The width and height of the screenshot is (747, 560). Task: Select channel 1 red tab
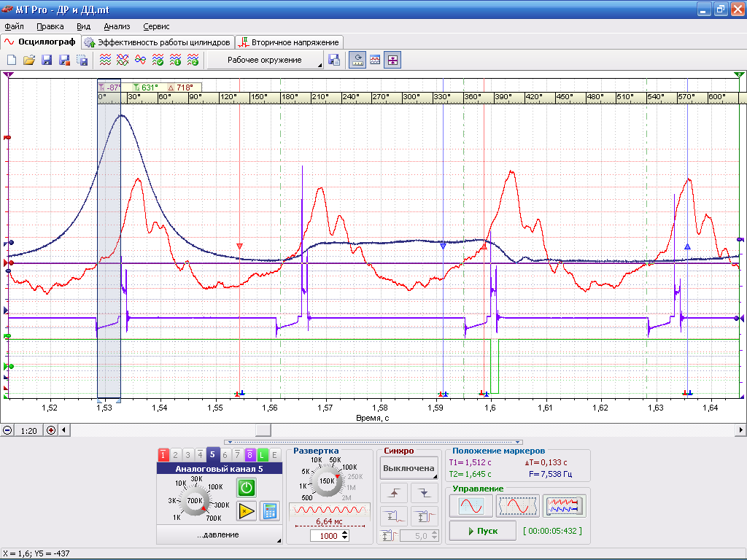coord(163,455)
